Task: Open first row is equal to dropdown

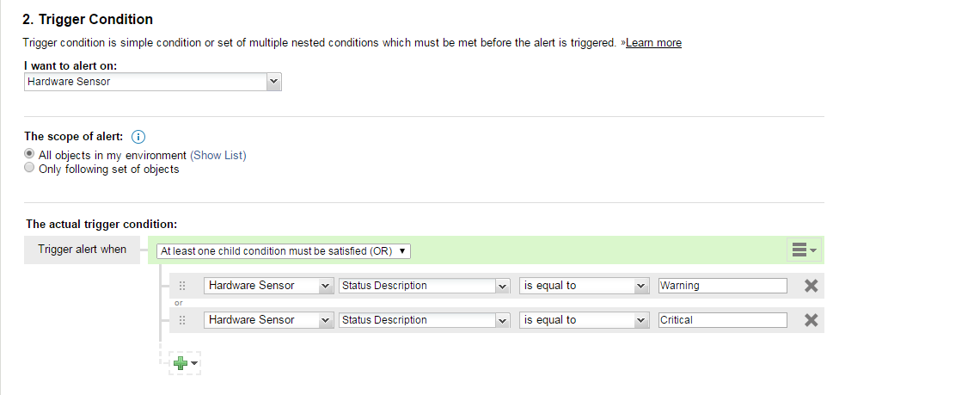Action: click(584, 286)
